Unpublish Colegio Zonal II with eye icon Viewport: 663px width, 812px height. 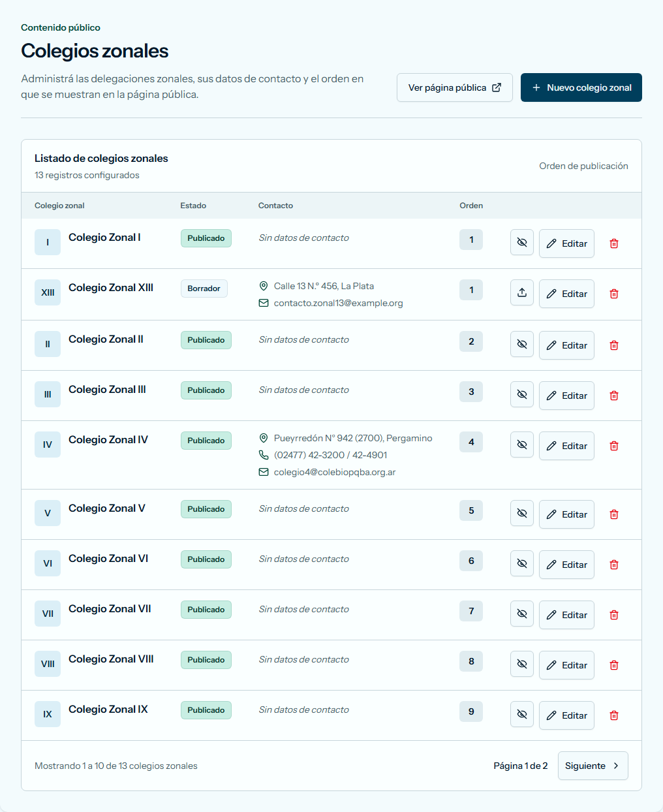click(522, 344)
